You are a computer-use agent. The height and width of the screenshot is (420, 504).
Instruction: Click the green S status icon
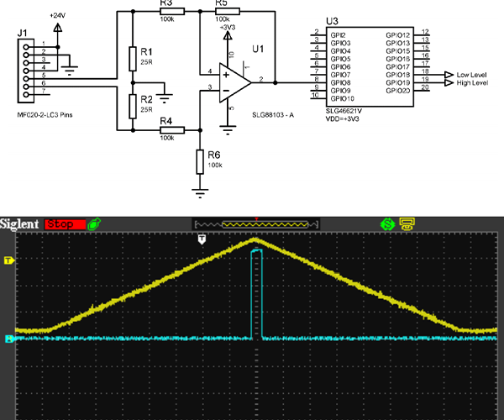[x=387, y=224]
